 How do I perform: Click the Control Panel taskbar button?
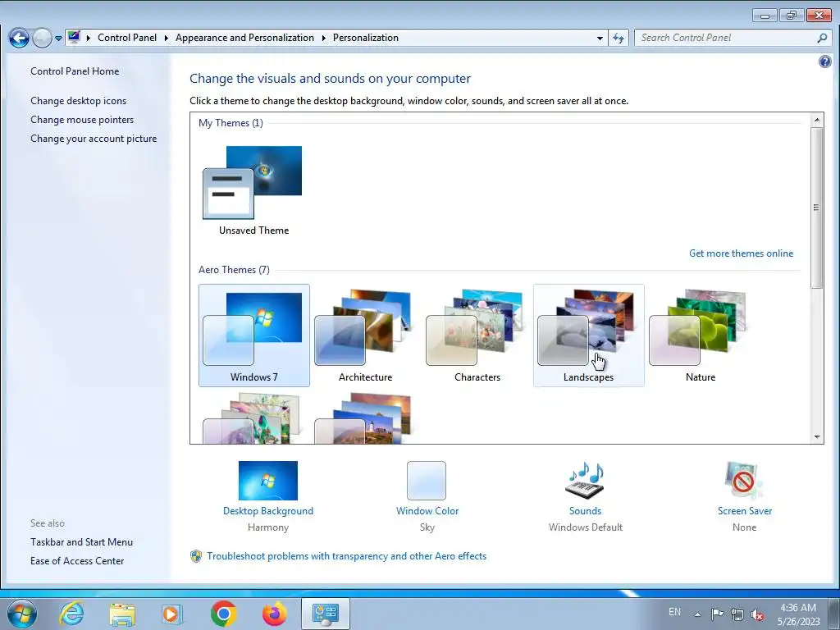[x=325, y=614]
